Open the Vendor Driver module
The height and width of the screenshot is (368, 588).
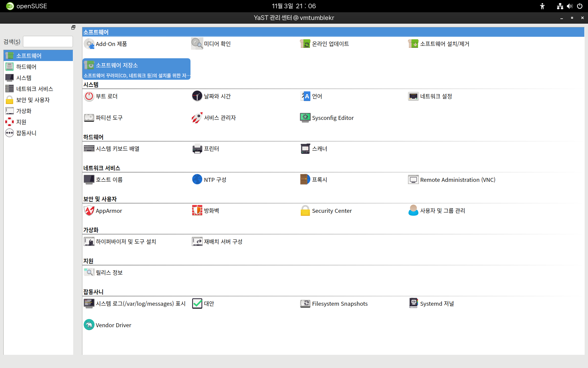point(113,325)
